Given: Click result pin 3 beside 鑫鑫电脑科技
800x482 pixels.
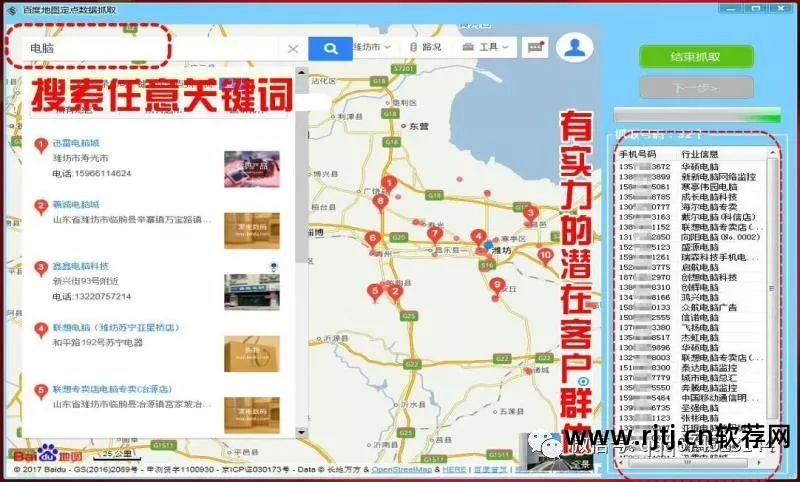Looking at the screenshot, I should pyautogui.click(x=41, y=268).
